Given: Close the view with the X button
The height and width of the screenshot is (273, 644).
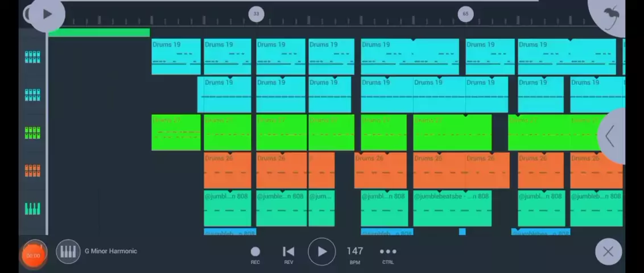Looking at the screenshot, I should click(x=608, y=251).
